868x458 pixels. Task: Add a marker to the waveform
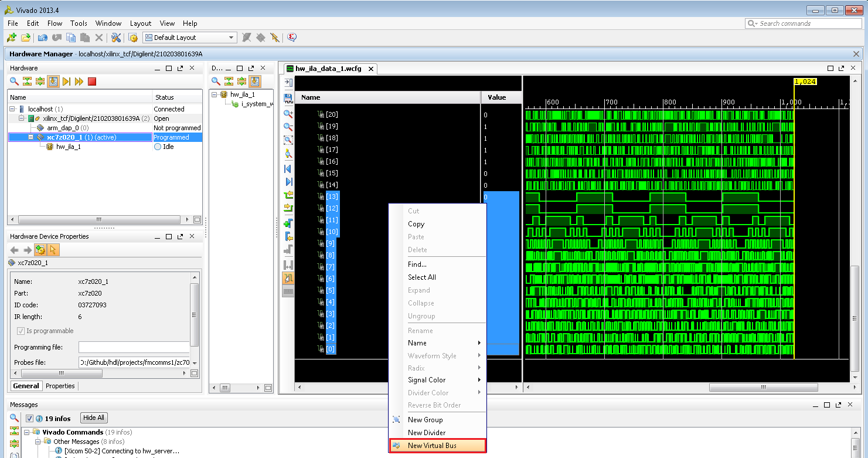click(x=288, y=223)
